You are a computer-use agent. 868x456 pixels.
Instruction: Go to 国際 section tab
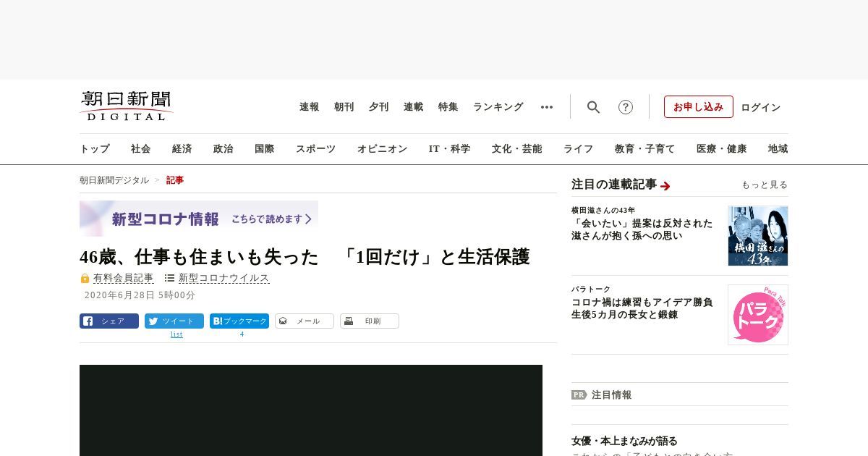tap(265, 149)
